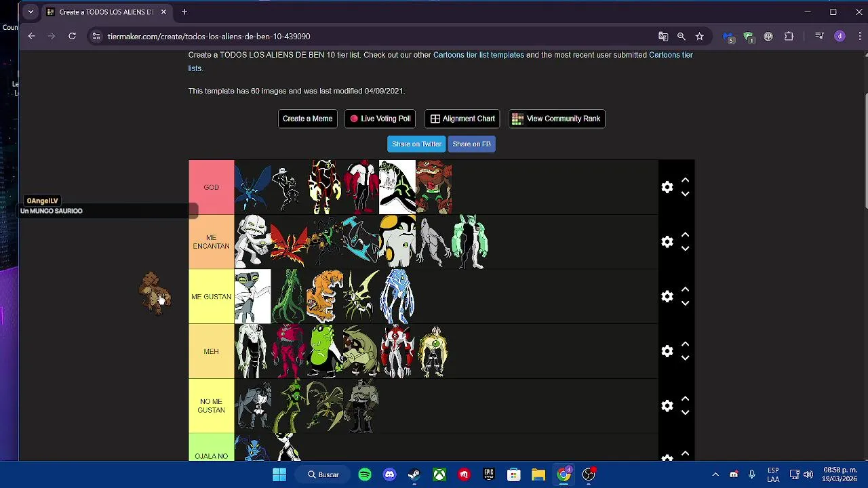Select the green blob alien in MEH tier

click(x=323, y=351)
